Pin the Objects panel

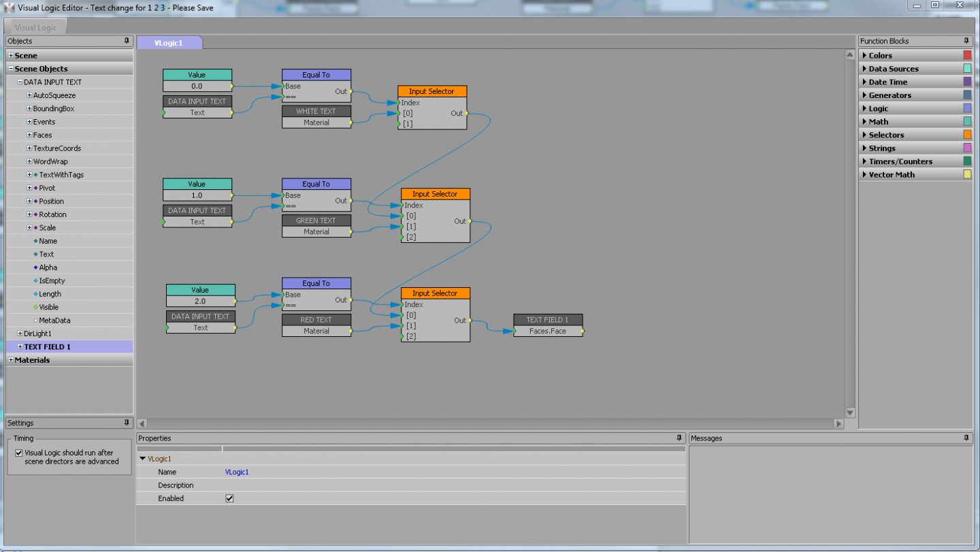(127, 41)
